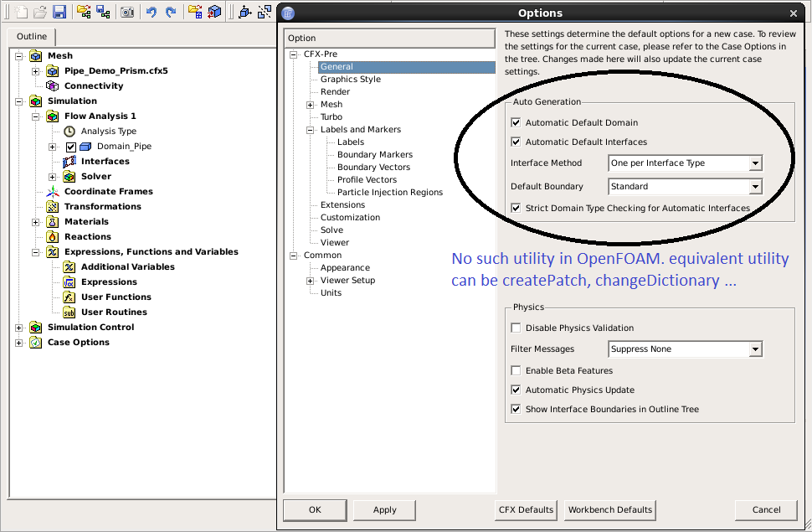
Task: Click the Option column header
Action: [x=389, y=38]
